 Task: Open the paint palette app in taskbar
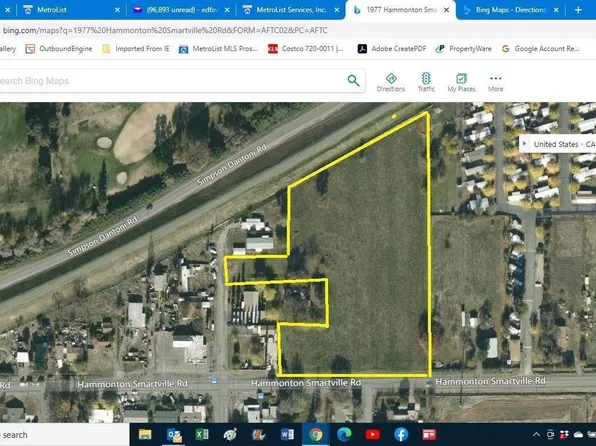[x=230, y=434]
